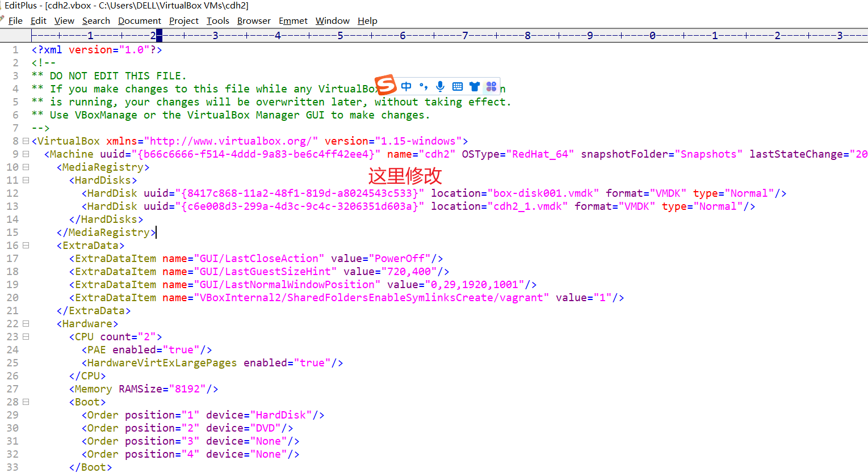Collapse the Machine element fold on line 9
868x473 pixels.
tap(26, 154)
